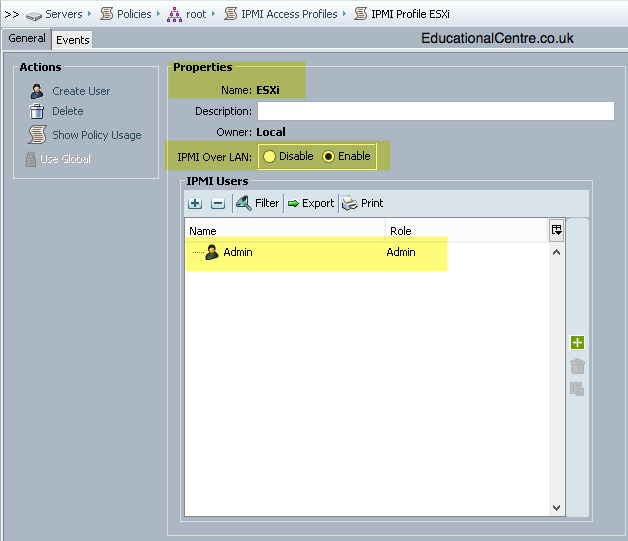Click the Create User person icon
628x541 pixels.
coord(37,91)
